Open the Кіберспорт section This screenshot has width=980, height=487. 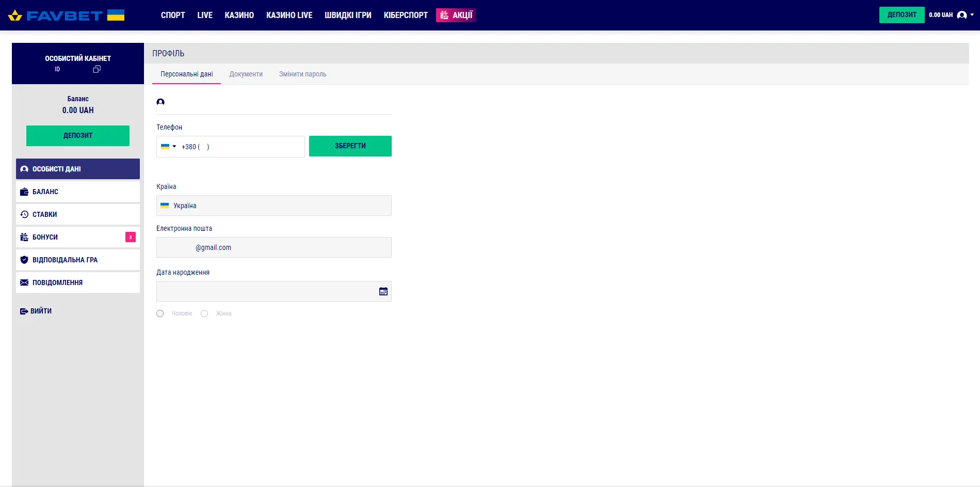[406, 15]
